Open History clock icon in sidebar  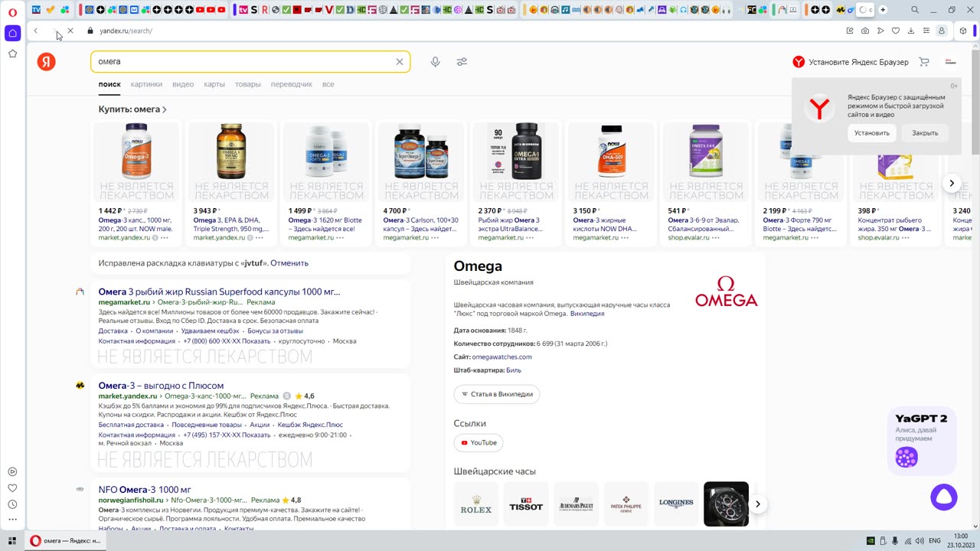point(12,504)
